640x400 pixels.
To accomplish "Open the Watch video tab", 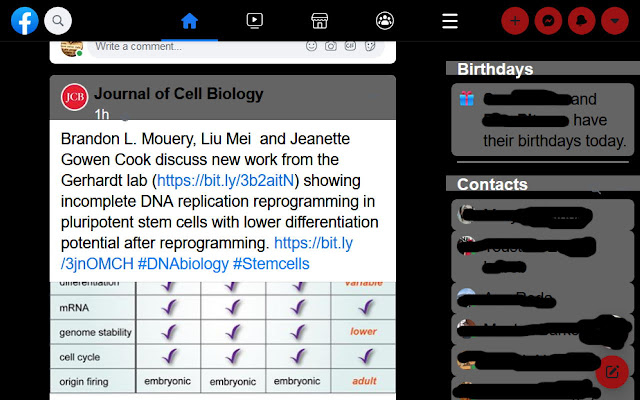I will [x=255, y=20].
